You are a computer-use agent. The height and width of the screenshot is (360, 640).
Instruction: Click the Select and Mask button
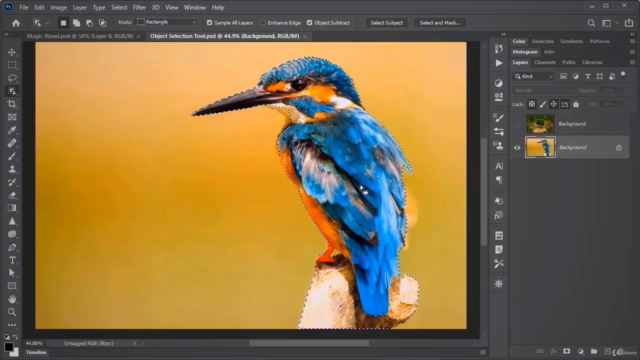coord(440,23)
